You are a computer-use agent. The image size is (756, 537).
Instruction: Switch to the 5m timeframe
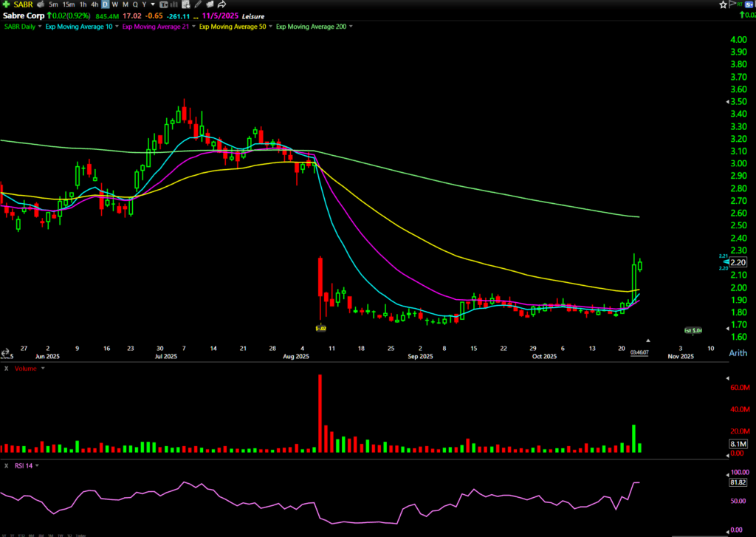[x=54, y=4]
